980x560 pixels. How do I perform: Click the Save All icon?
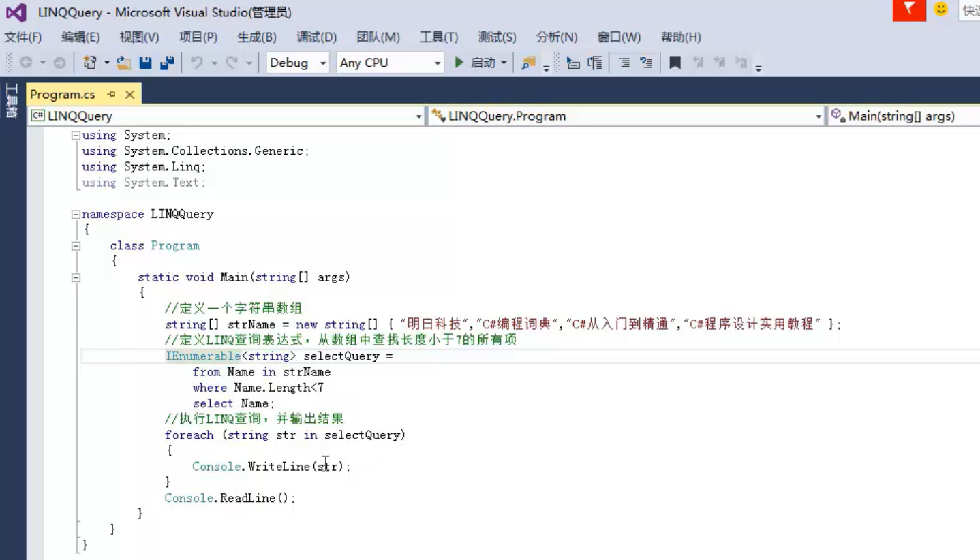pyautogui.click(x=167, y=63)
